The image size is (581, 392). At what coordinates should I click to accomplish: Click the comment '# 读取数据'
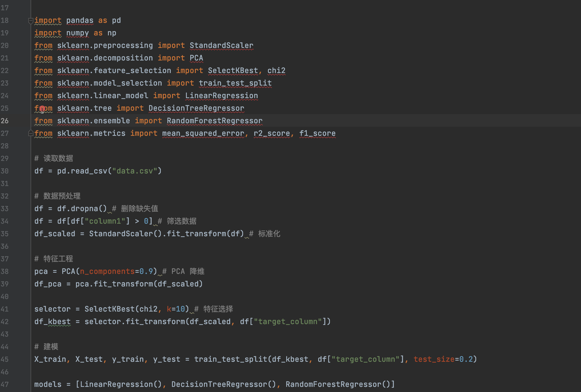click(54, 159)
